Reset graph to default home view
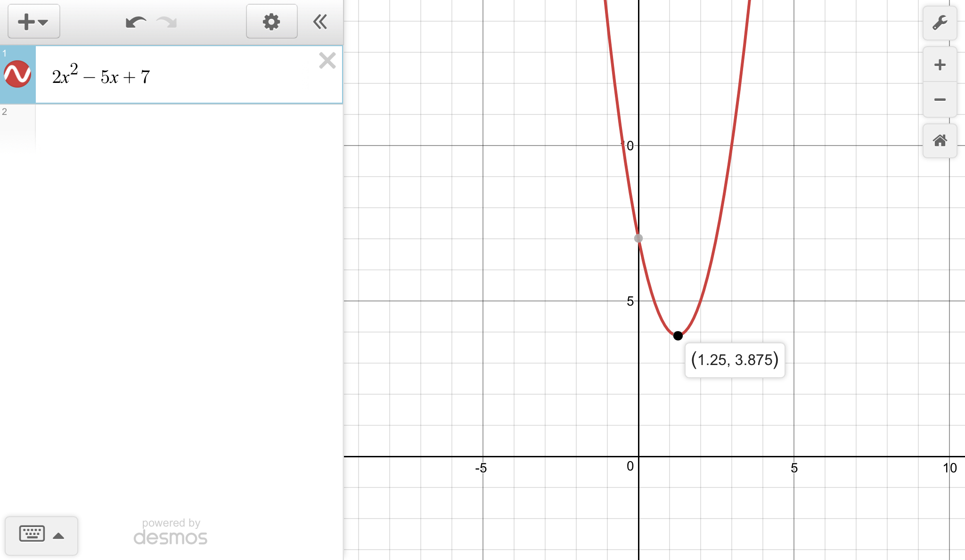Screen dimensions: 965x560 click(x=940, y=140)
